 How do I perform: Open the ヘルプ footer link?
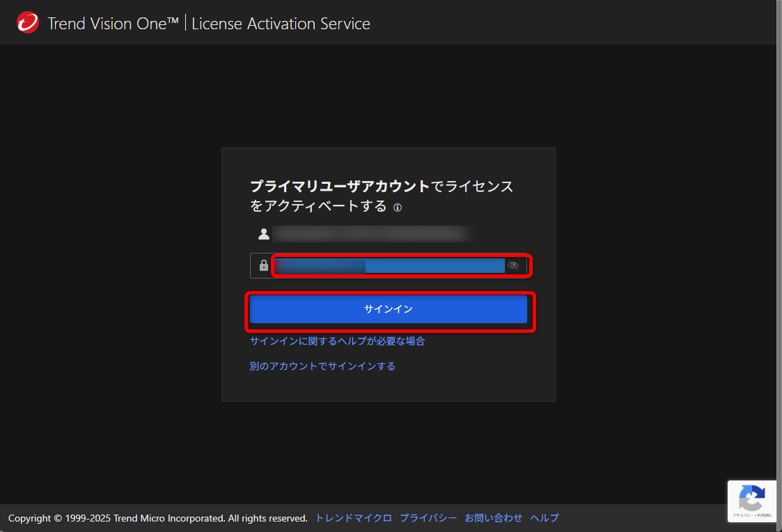[x=545, y=518]
